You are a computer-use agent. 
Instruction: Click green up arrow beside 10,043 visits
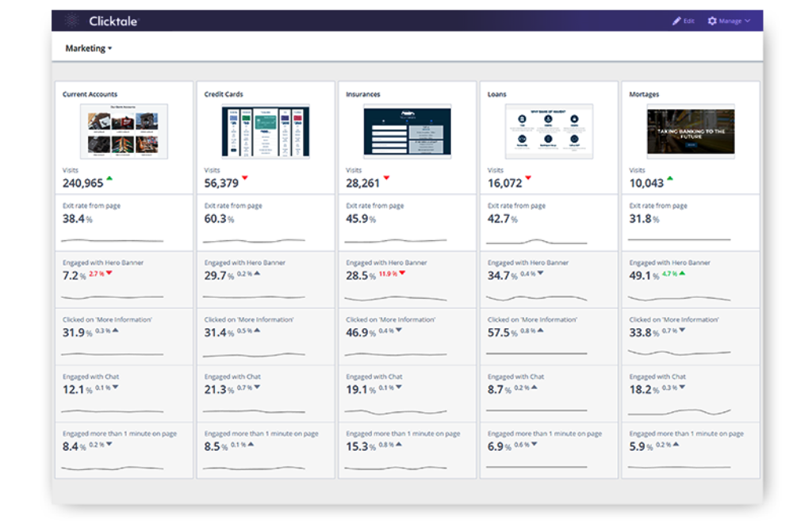pyautogui.click(x=670, y=178)
